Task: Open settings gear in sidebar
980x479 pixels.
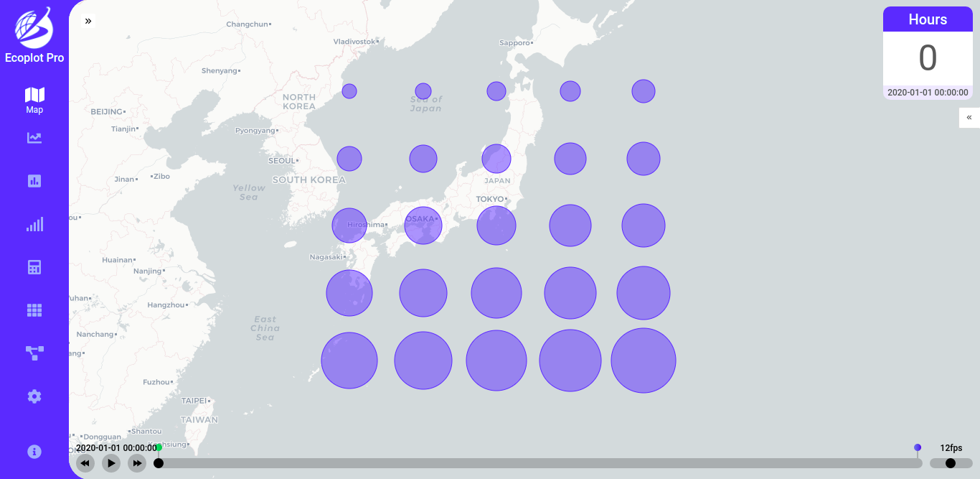Action: (34, 396)
